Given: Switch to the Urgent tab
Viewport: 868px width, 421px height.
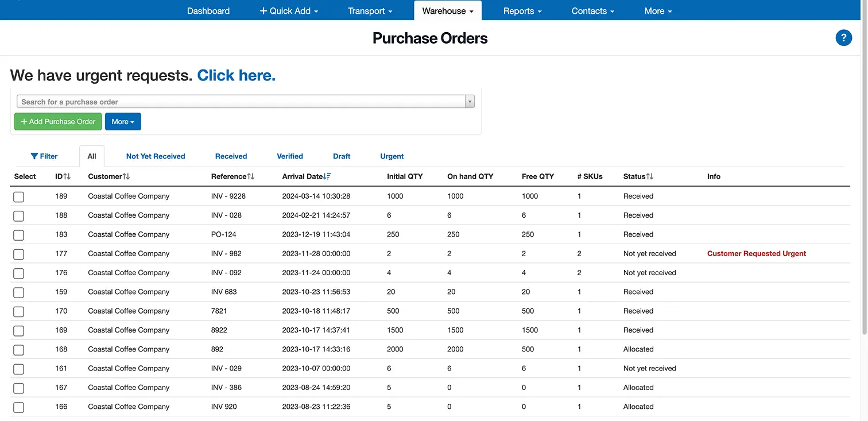Looking at the screenshot, I should click(x=392, y=156).
